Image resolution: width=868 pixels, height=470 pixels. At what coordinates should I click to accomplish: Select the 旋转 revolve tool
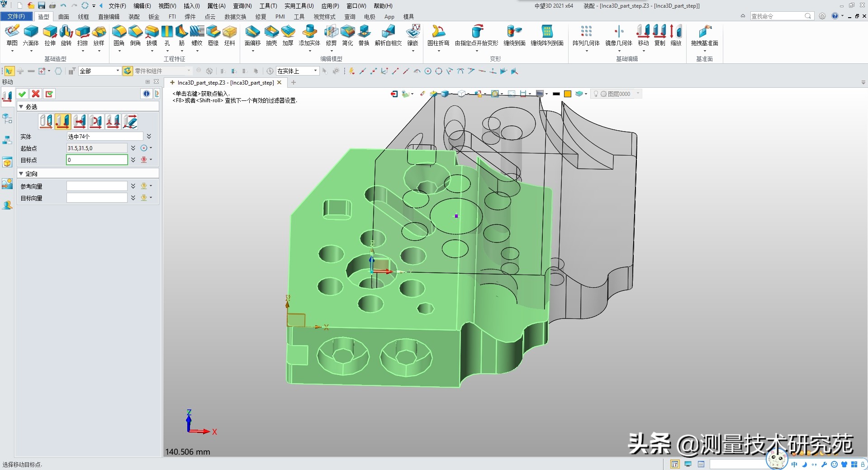[66, 35]
